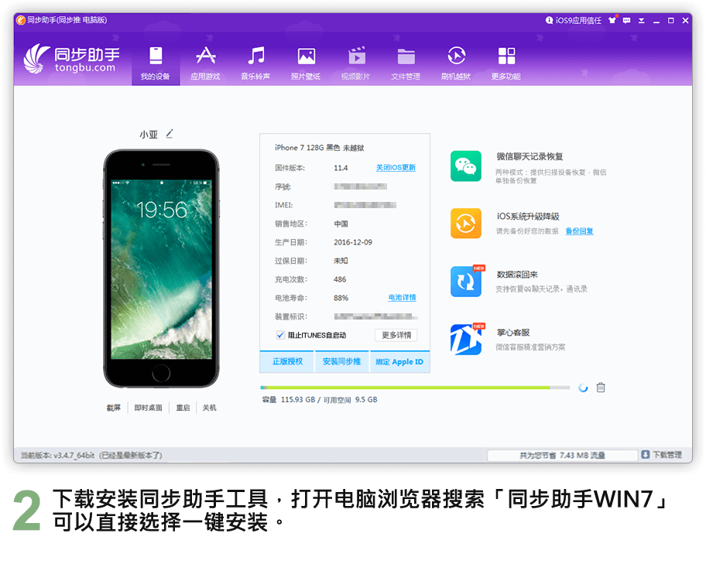This screenshot has height=588, width=706.
Task: Open 电池详情 link
Action: (x=402, y=298)
